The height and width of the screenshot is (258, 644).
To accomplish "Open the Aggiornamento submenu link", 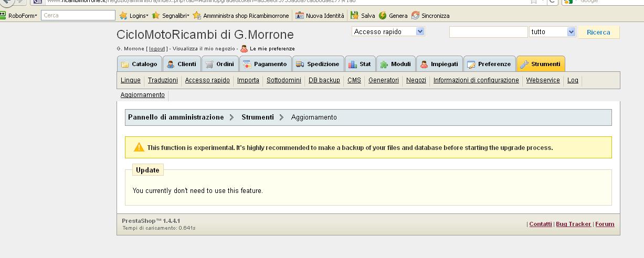I will coord(143,95).
